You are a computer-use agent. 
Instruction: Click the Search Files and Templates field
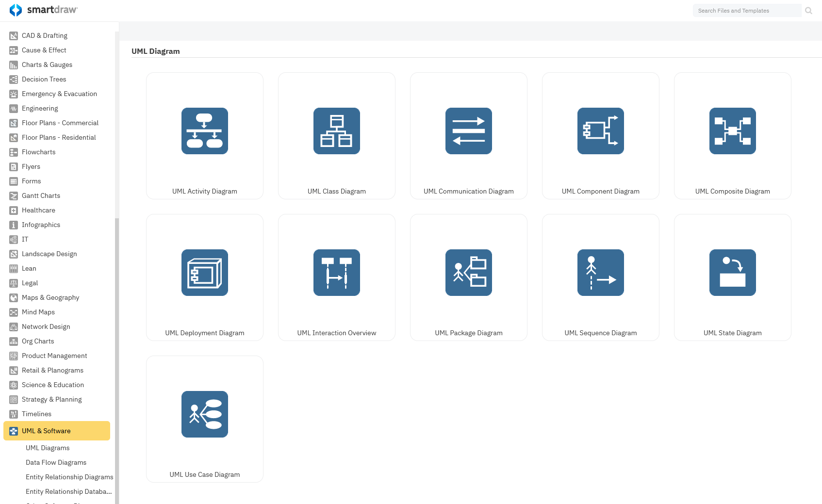point(746,11)
